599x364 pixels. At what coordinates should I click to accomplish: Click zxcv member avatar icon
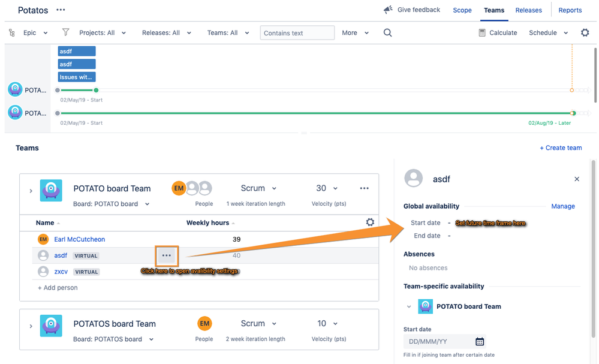click(43, 272)
